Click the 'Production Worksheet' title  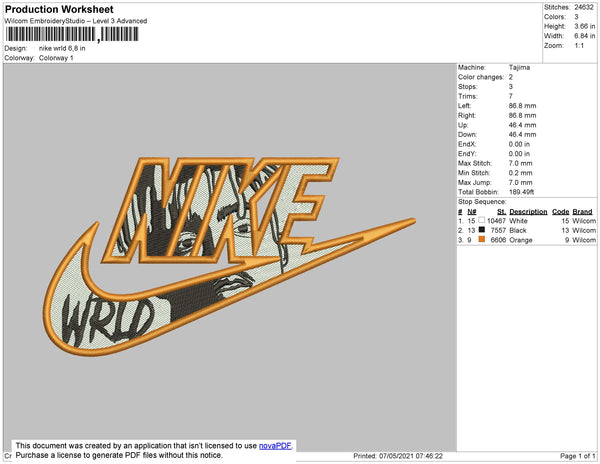pos(59,10)
